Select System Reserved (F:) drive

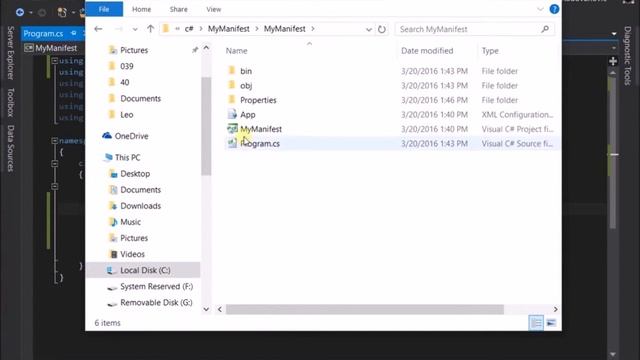click(156, 287)
